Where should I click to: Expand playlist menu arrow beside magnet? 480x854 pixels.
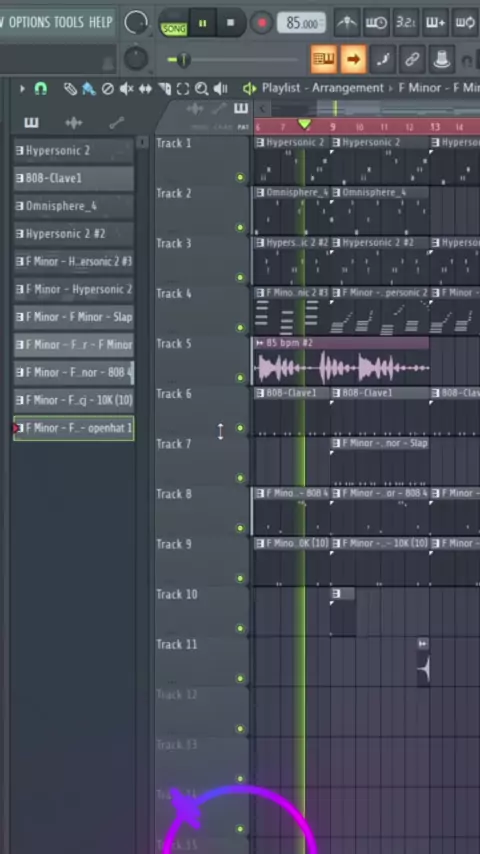(x=22, y=88)
